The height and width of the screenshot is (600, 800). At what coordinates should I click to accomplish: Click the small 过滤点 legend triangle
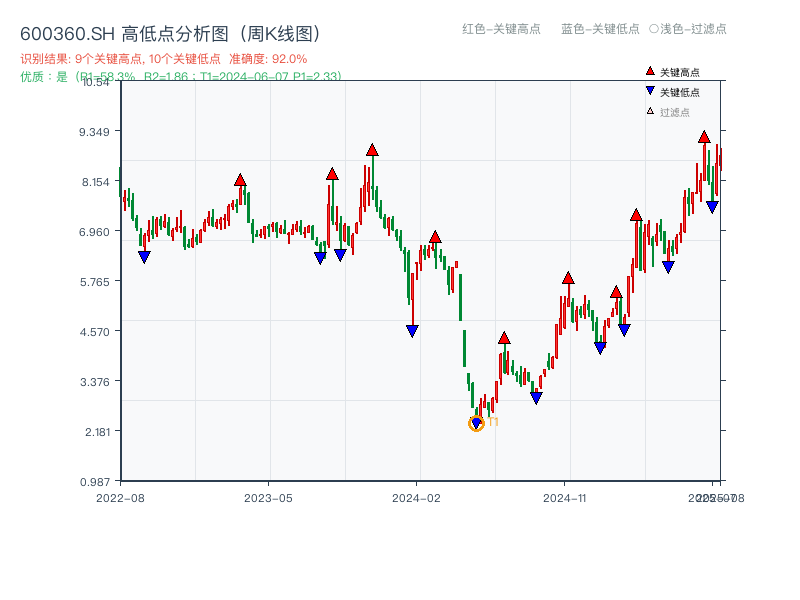tap(650, 111)
